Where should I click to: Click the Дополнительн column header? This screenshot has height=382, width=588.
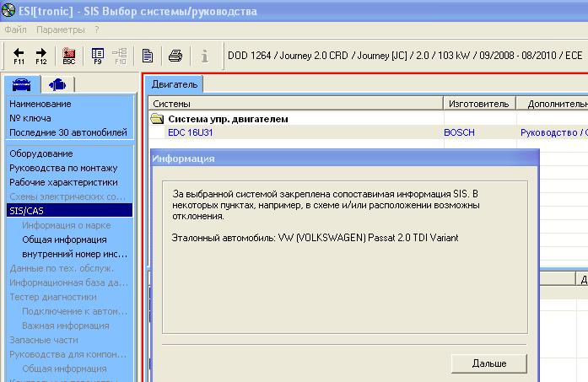pos(553,104)
